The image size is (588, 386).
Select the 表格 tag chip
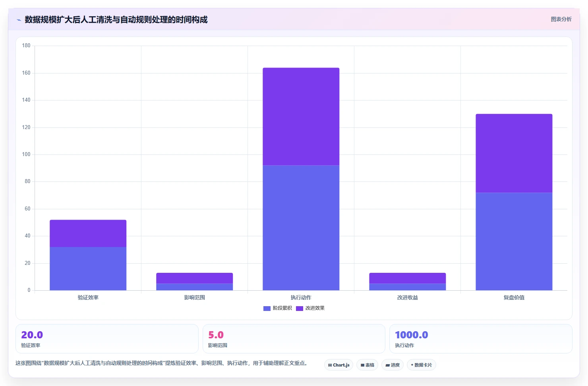click(367, 365)
